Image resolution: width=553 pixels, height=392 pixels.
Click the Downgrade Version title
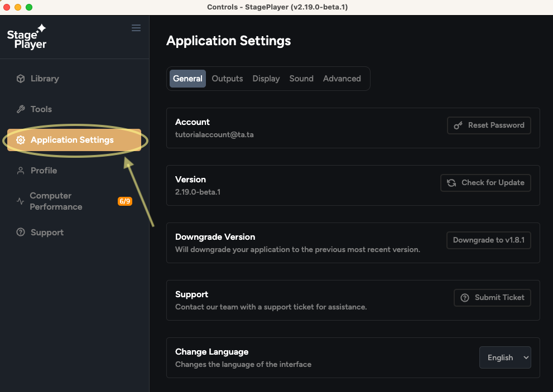click(215, 237)
